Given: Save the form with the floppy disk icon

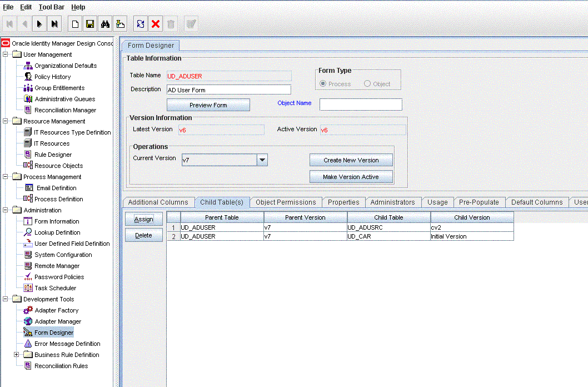Looking at the screenshot, I should (90, 24).
